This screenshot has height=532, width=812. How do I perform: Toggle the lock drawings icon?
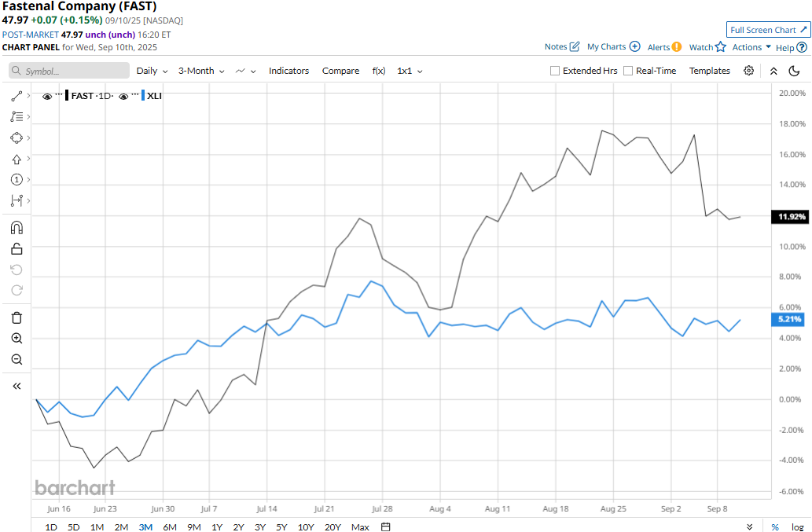click(x=17, y=249)
